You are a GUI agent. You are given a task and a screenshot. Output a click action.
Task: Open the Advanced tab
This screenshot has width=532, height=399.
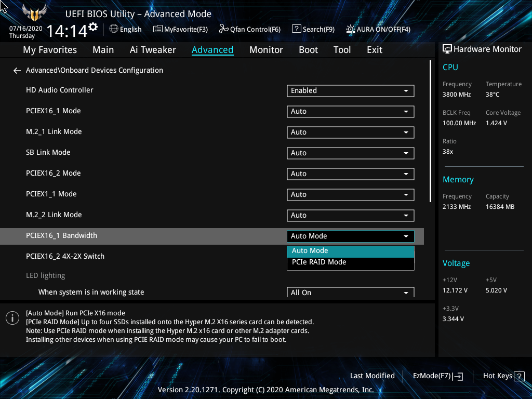pos(212,50)
